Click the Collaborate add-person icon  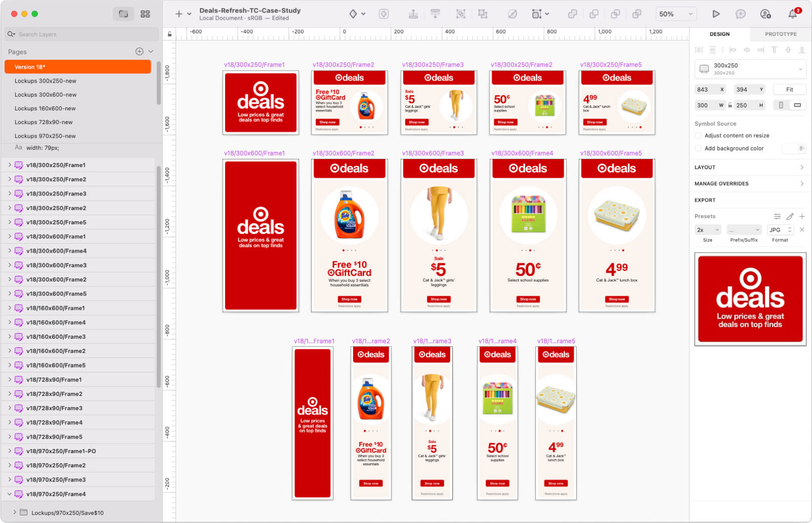click(x=766, y=14)
